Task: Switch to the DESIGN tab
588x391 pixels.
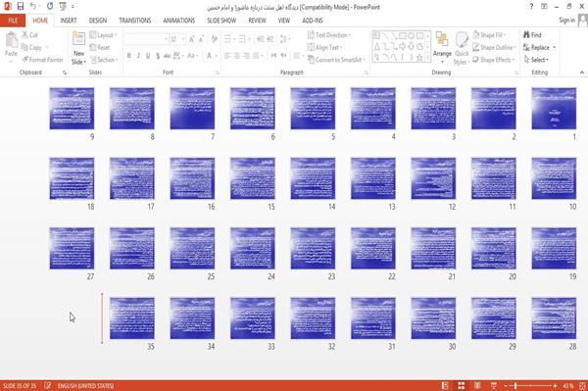Action: pyautogui.click(x=98, y=21)
